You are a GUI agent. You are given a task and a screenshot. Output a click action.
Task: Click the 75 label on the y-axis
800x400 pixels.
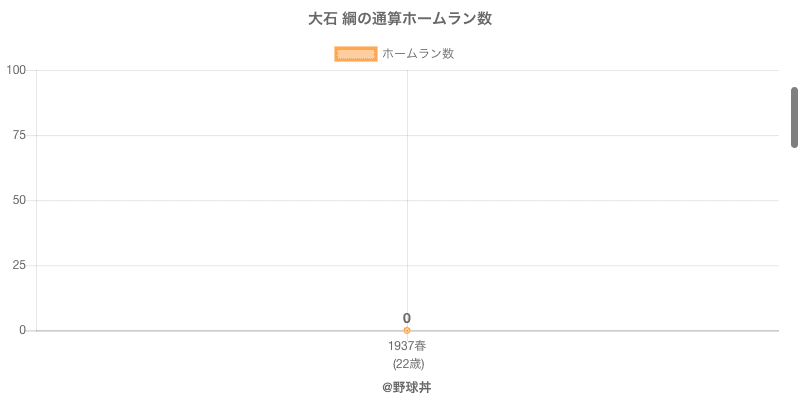pyautogui.click(x=19, y=135)
